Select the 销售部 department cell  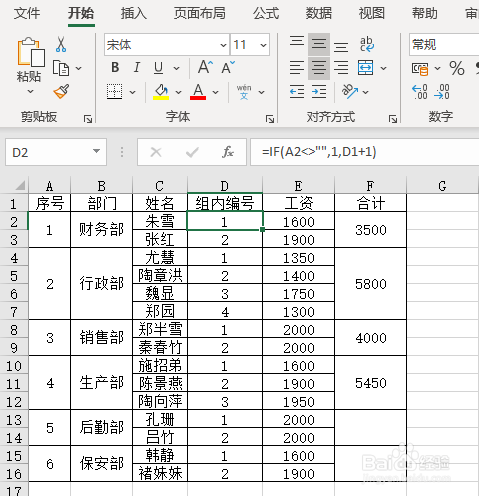(x=102, y=338)
